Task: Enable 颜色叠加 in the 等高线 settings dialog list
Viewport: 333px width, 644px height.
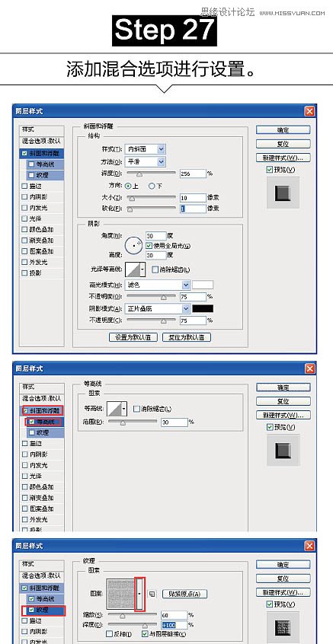Action: coord(25,486)
